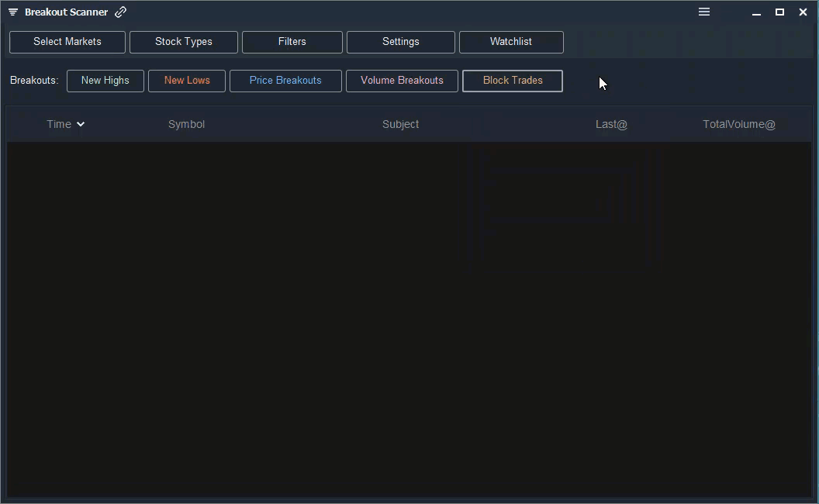
Task: Toggle the Volume Breakouts filter
Action: pos(402,81)
